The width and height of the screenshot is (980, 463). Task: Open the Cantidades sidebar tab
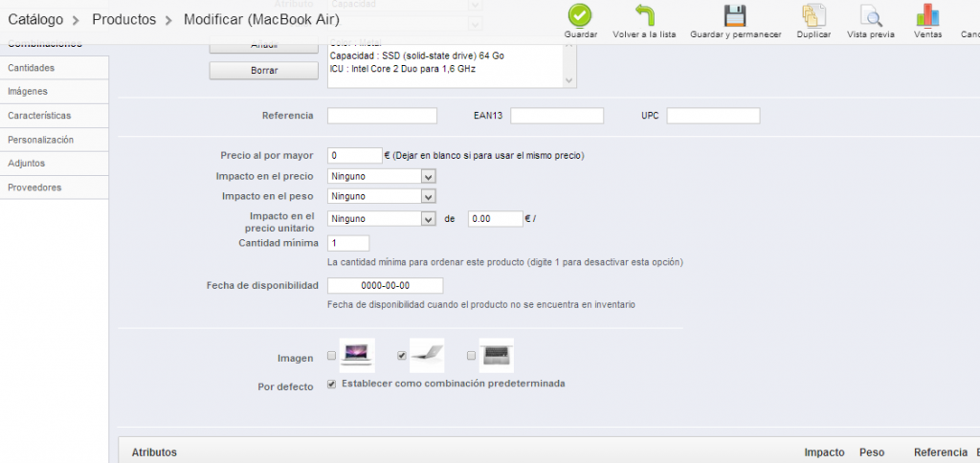[x=31, y=68]
